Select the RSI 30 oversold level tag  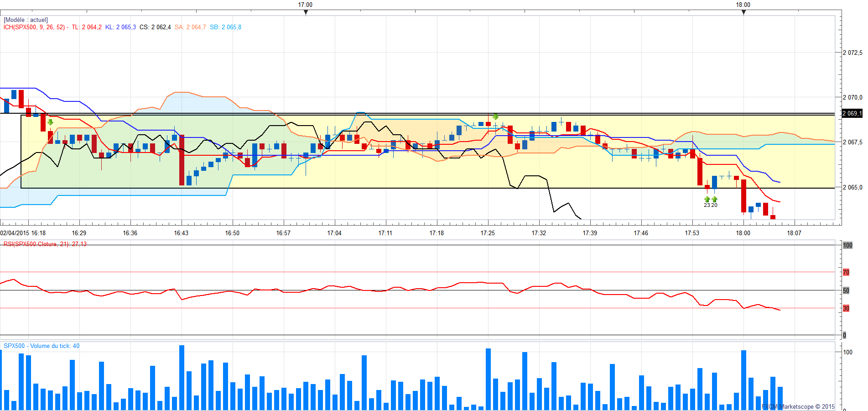(846, 308)
